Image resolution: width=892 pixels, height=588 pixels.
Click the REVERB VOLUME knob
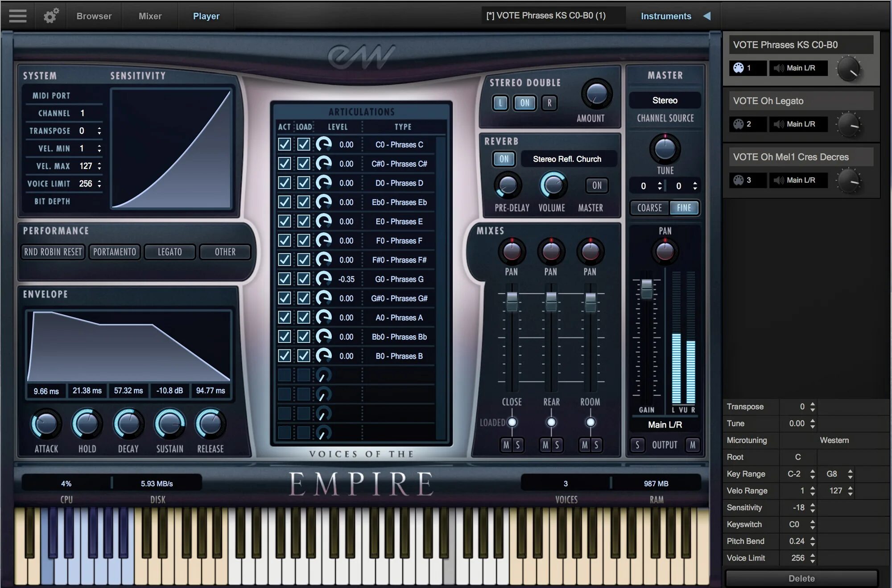pyautogui.click(x=552, y=186)
